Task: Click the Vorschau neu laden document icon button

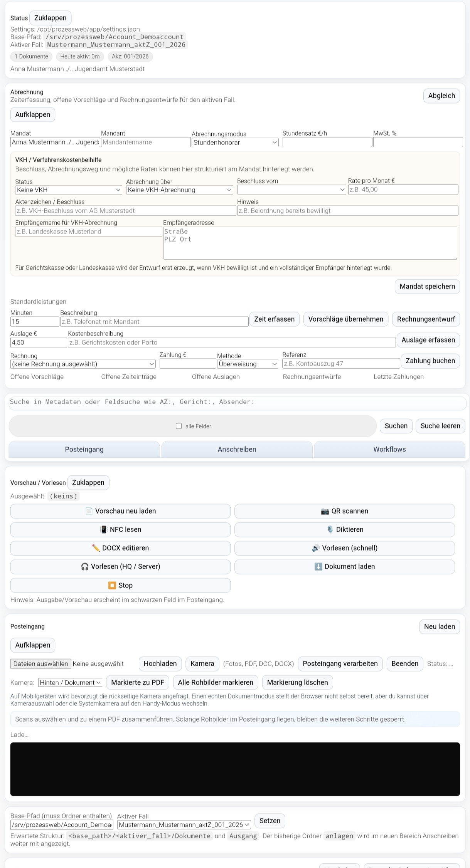Action: coord(120,511)
